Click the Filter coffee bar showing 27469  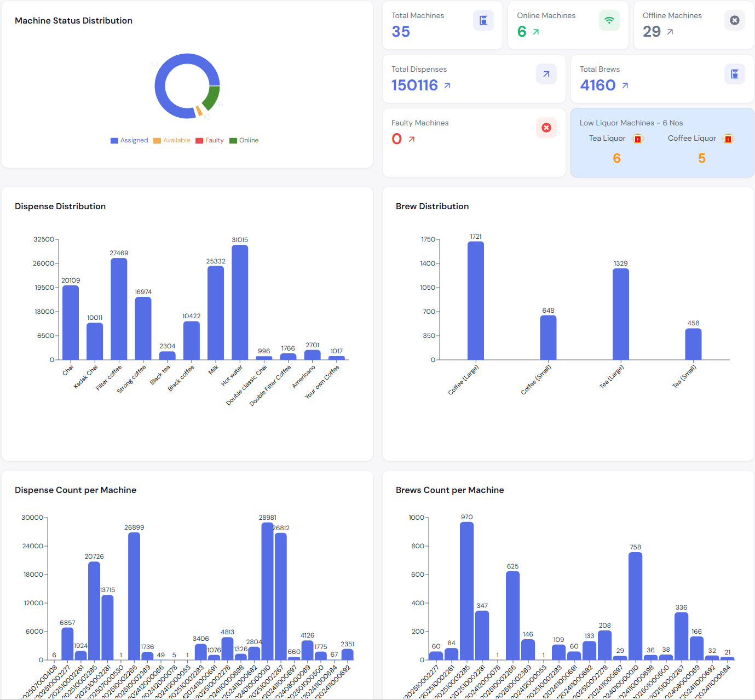[x=119, y=309]
